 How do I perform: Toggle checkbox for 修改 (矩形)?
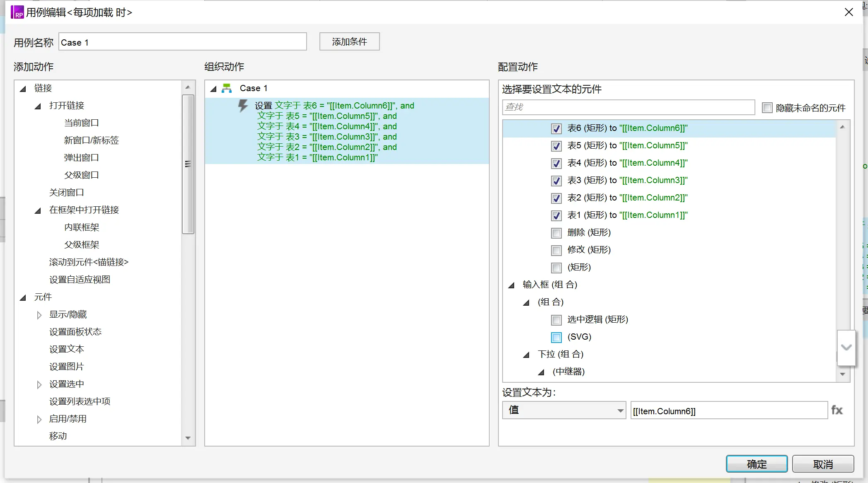[x=556, y=250]
